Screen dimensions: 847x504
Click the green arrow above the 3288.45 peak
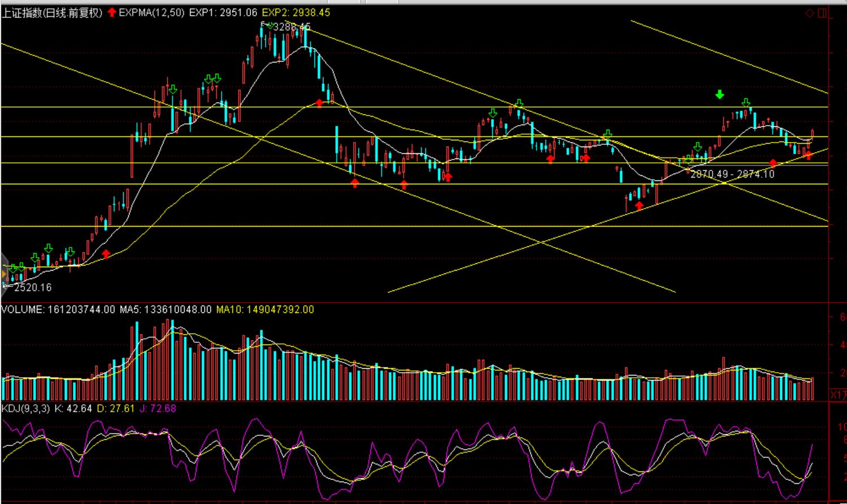click(270, 25)
